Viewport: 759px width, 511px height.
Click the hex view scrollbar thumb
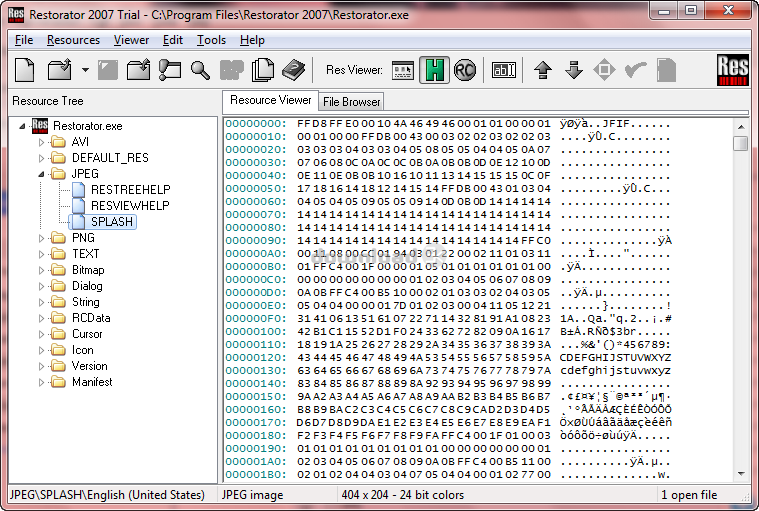pos(741,144)
